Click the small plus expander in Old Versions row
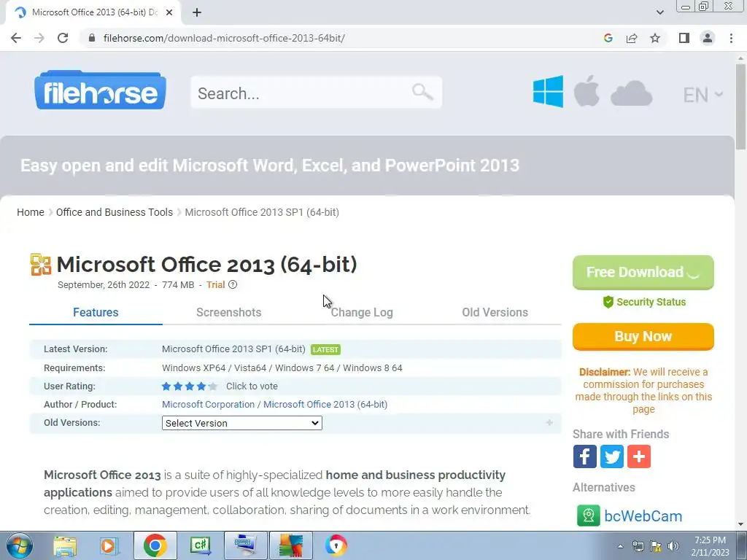The height and width of the screenshot is (560, 747). pos(549,423)
